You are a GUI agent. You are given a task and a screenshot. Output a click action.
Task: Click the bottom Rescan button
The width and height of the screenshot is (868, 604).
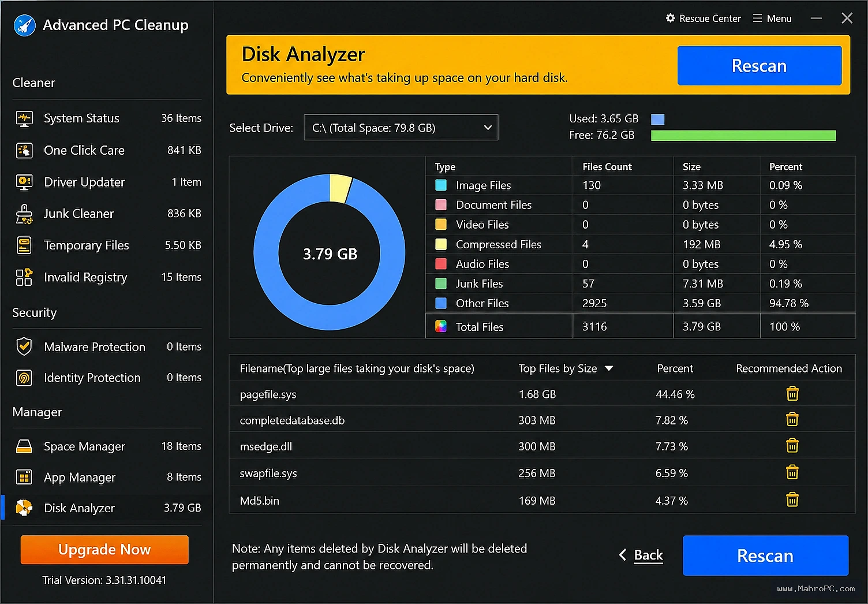765,555
